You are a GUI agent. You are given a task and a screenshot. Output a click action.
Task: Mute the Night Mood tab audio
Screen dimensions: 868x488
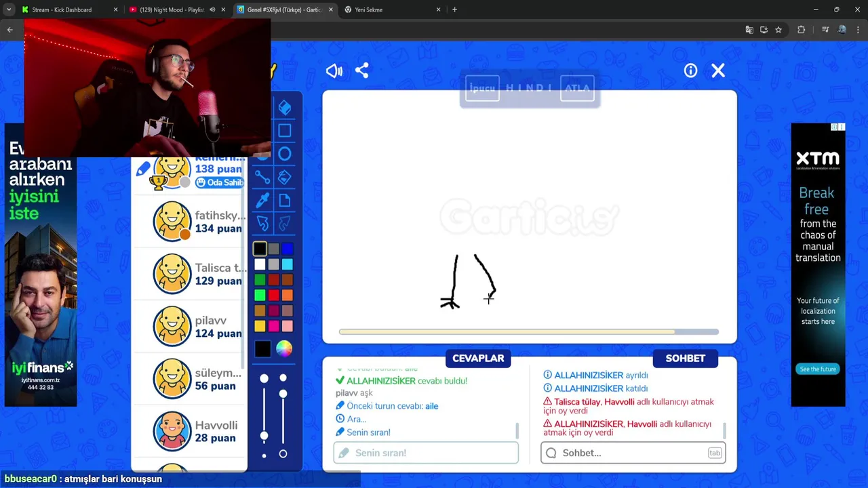tap(212, 9)
